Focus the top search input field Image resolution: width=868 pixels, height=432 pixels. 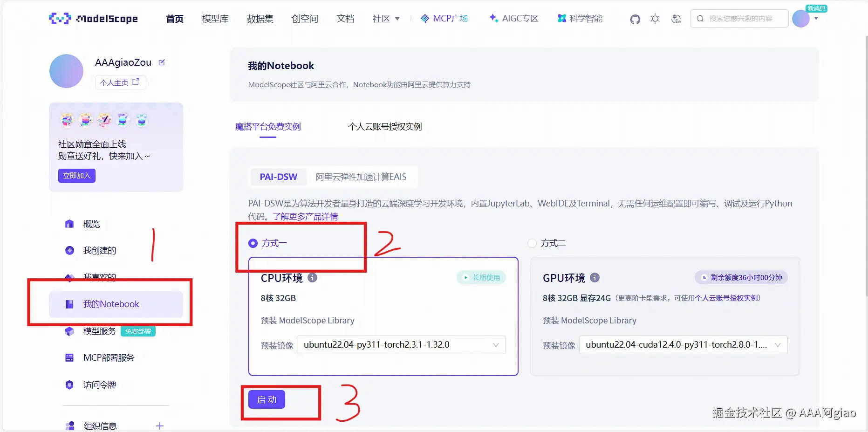pos(739,19)
